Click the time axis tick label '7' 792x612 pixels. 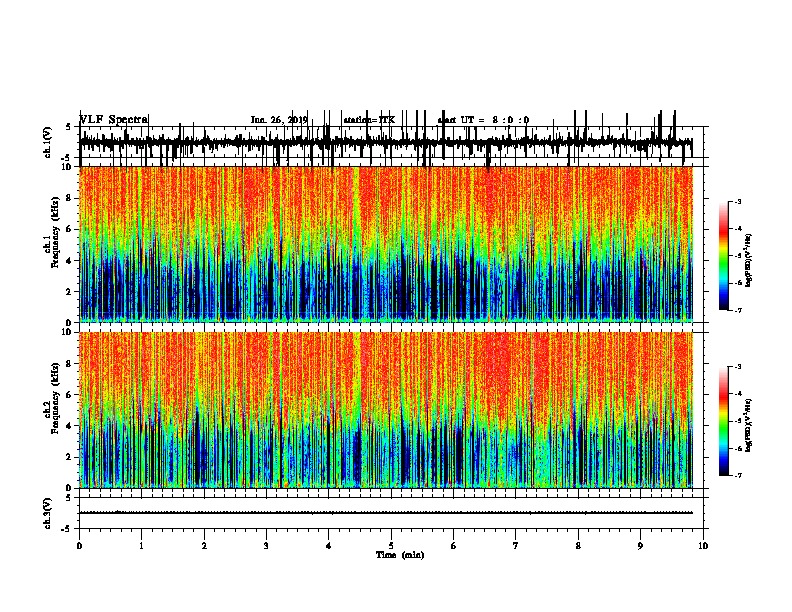(x=516, y=546)
